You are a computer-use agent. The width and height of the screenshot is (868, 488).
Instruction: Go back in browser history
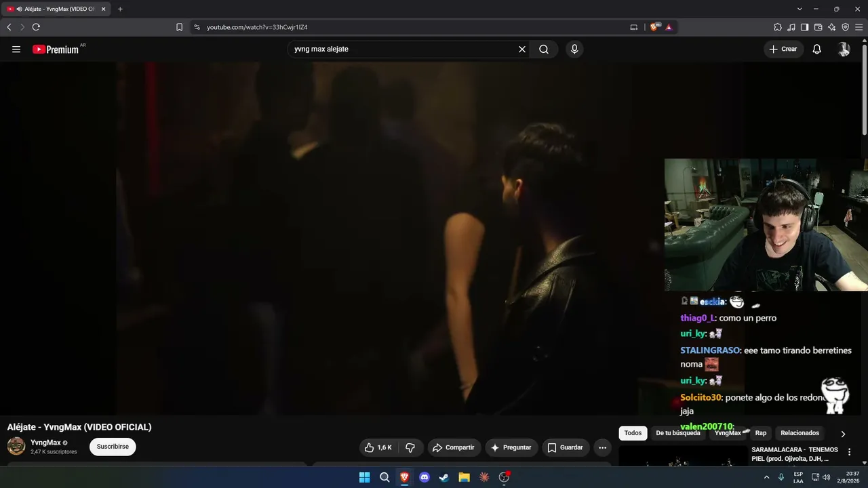coord(9,27)
